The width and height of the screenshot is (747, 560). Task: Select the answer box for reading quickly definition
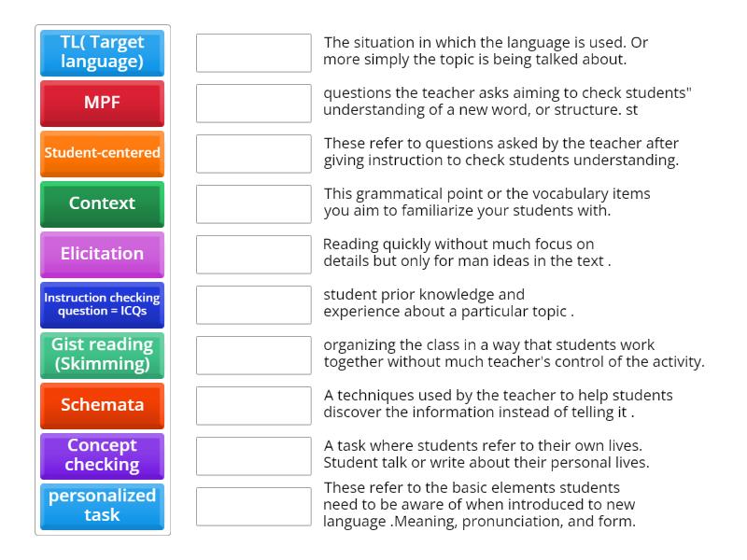252,254
